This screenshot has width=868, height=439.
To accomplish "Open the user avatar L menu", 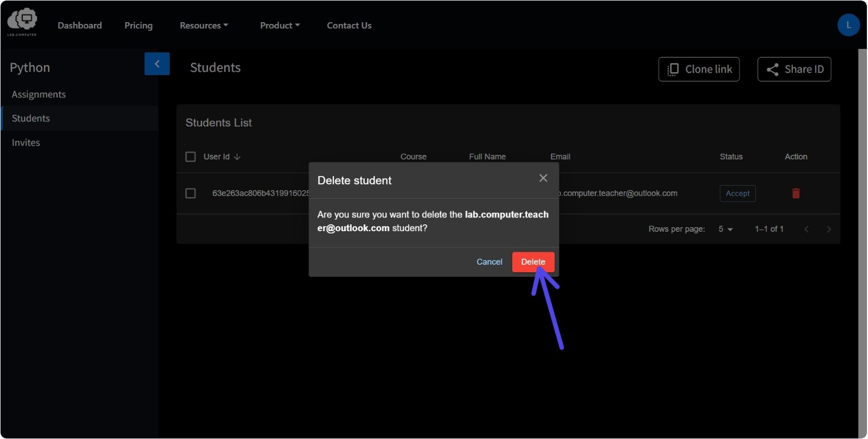I will (849, 25).
